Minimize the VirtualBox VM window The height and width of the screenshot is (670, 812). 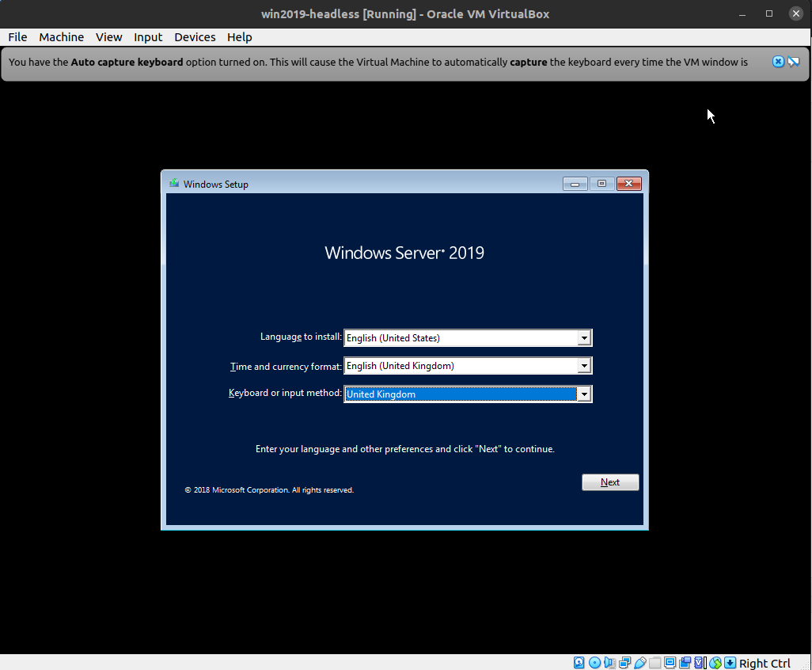pyautogui.click(x=742, y=14)
